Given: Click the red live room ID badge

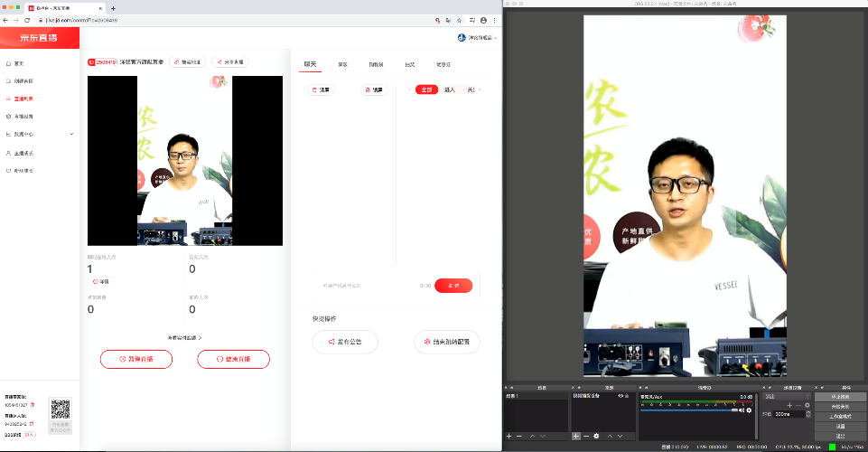Looking at the screenshot, I should 102,62.
